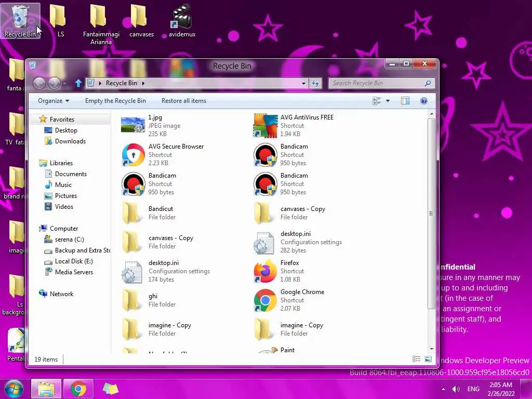Open Explorer Help question mark
The height and width of the screenshot is (399, 532).
coord(424,101)
